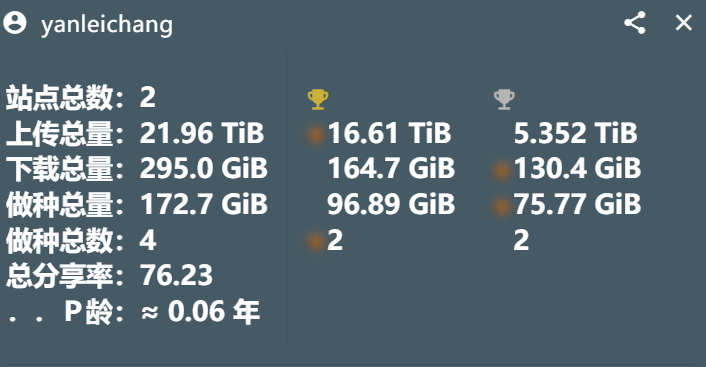Image resolution: width=706 pixels, height=367 pixels.
Task: Click total seeding size 172.7 GiB
Action: [x=204, y=204]
